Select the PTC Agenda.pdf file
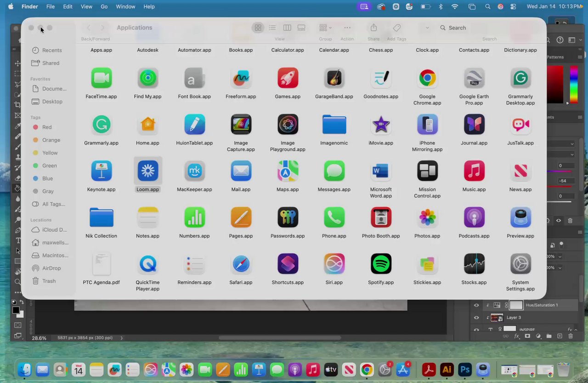 pos(101,264)
